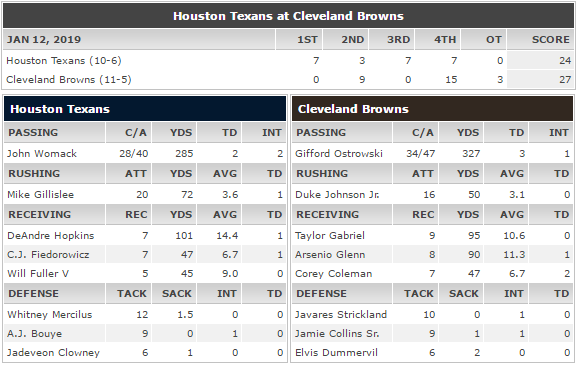
Task: Open Gifford Ostrowski's player link
Action: click(x=339, y=153)
